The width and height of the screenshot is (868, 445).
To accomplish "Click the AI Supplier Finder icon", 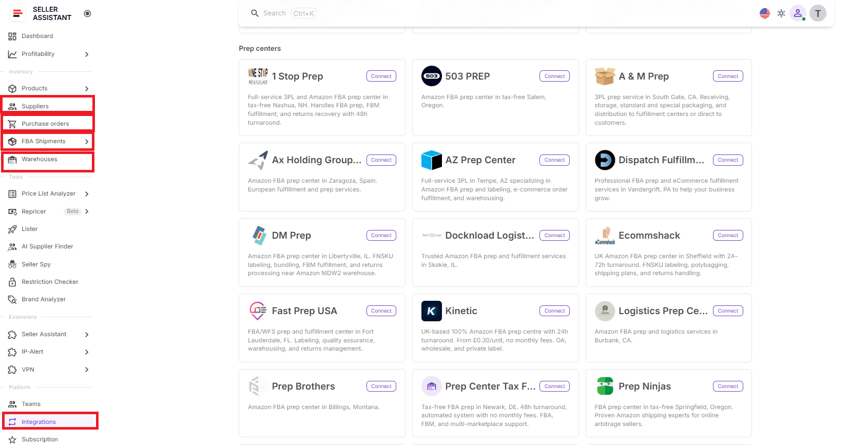I will (x=12, y=247).
